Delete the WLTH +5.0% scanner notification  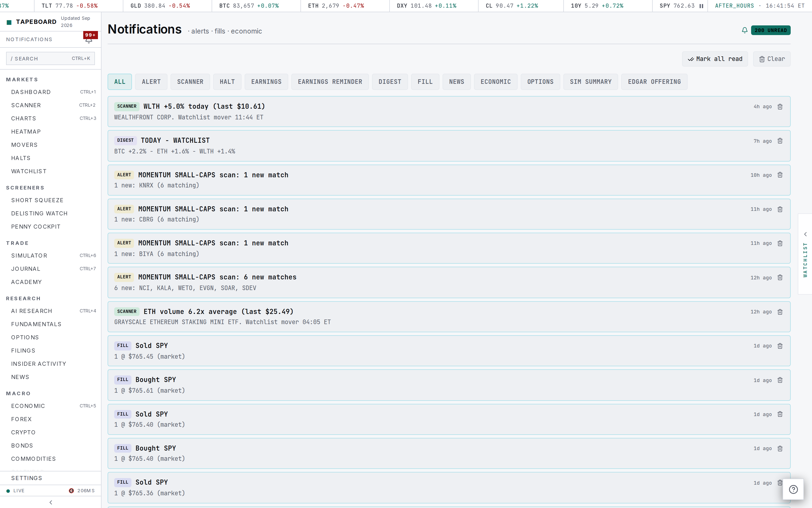click(780, 106)
